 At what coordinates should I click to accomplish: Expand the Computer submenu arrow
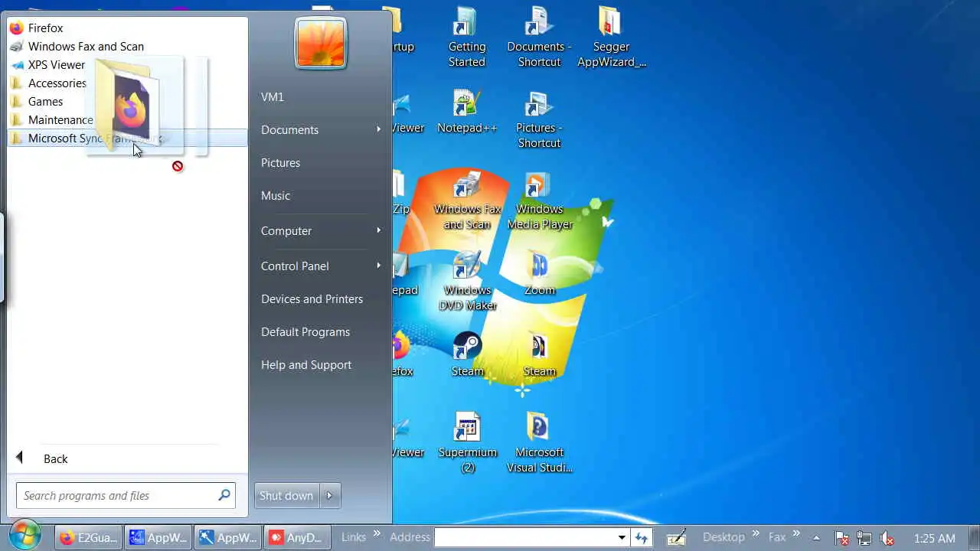378,230
